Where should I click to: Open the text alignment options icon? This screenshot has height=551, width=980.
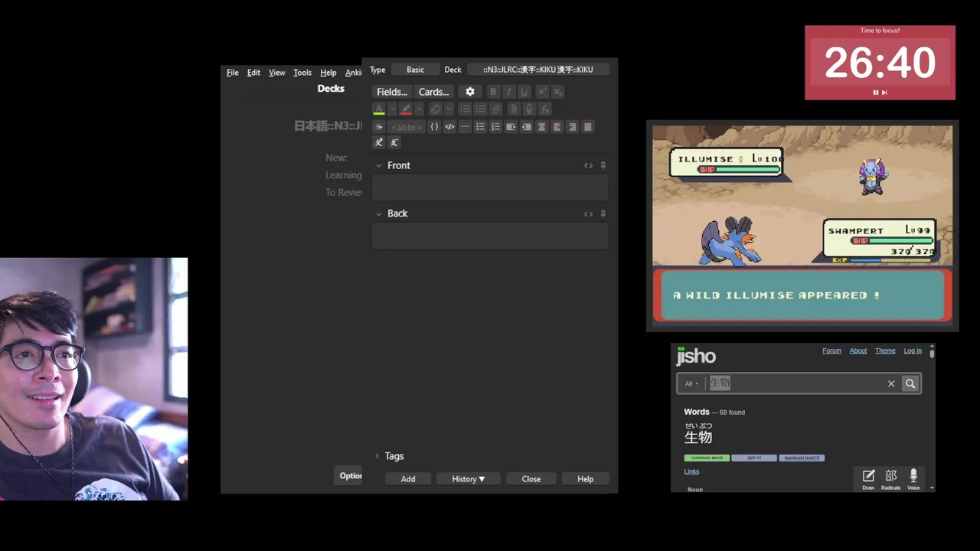495,109
